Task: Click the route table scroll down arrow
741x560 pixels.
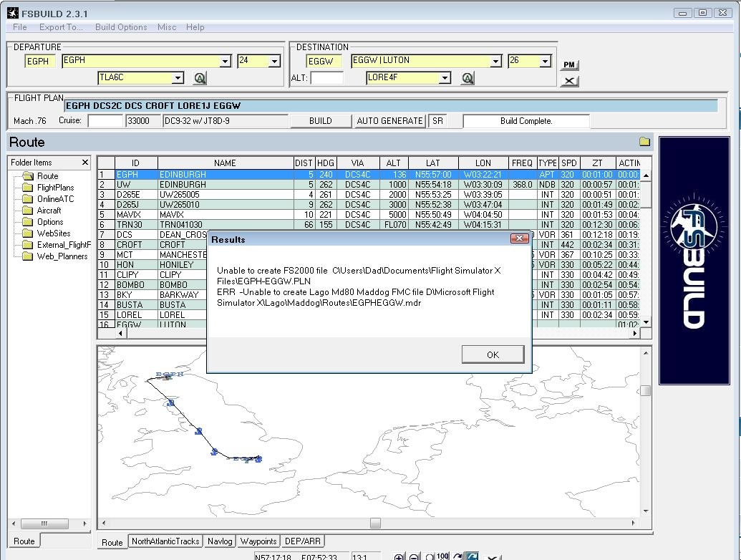Action: point(646,322)
